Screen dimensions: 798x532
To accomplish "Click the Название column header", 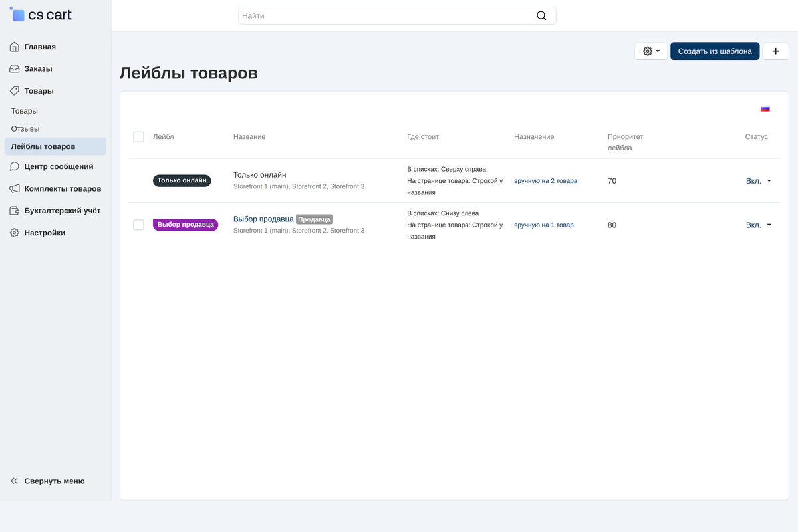I will 249,137.
